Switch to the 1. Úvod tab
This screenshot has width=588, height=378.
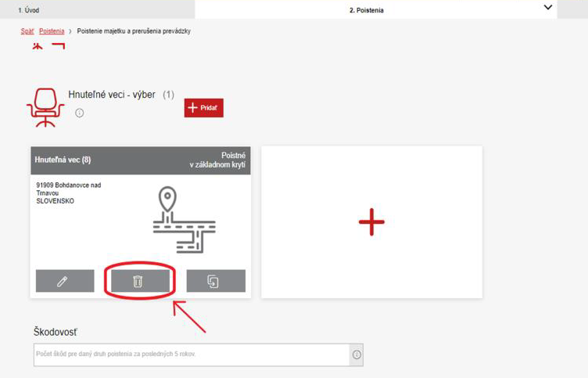(x=29, y=10)
